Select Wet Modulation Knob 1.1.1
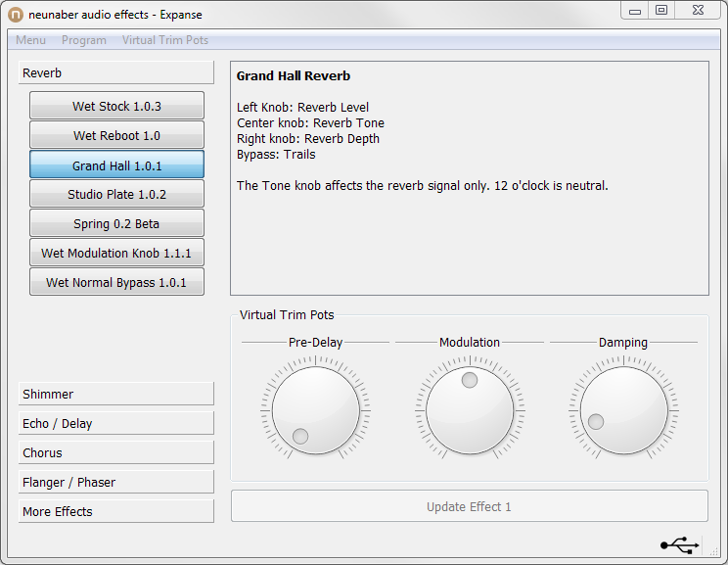This screenshot has width=728, height=565. point(117,253)
